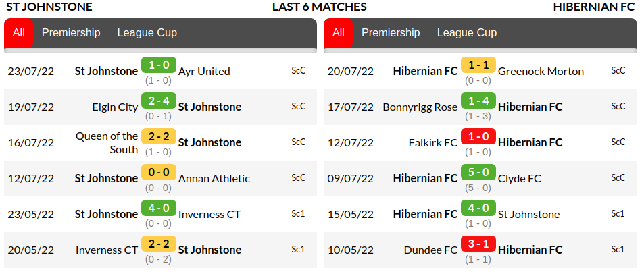Open Hibernian's League Cup tab
644x274 pixels.
[x=466, y=33]
